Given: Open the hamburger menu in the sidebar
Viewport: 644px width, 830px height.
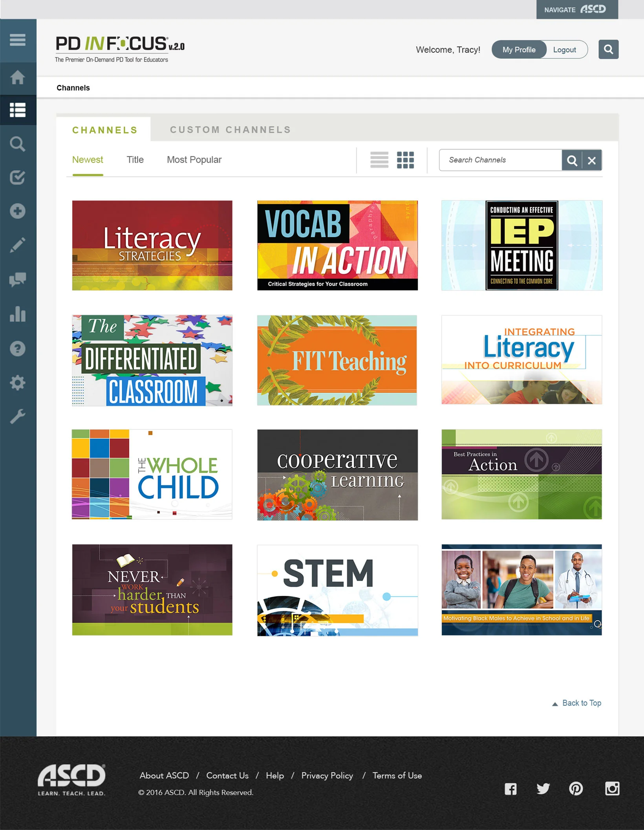Looking at the screenshot, I should (x=18, y=40).
